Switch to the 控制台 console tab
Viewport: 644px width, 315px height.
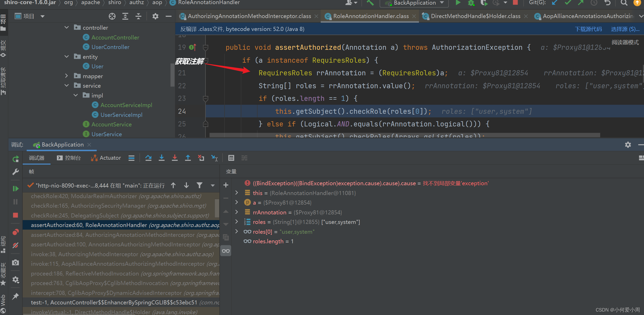click(x=69, y=158)
